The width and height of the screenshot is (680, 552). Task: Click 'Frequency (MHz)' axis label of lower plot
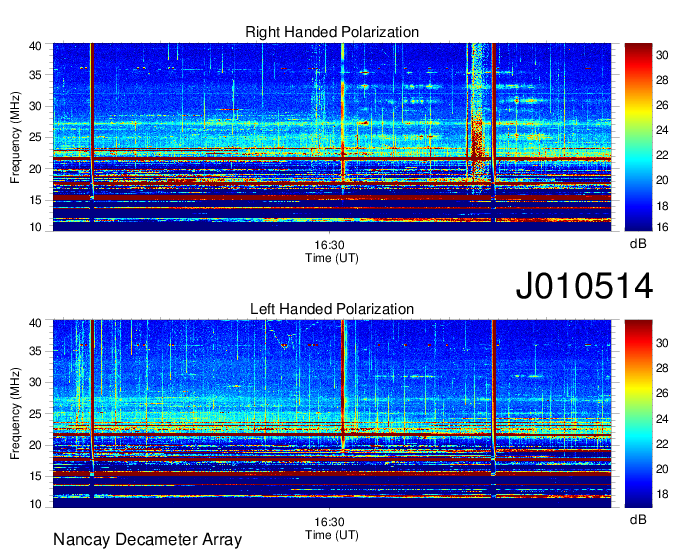pos(15,414)
